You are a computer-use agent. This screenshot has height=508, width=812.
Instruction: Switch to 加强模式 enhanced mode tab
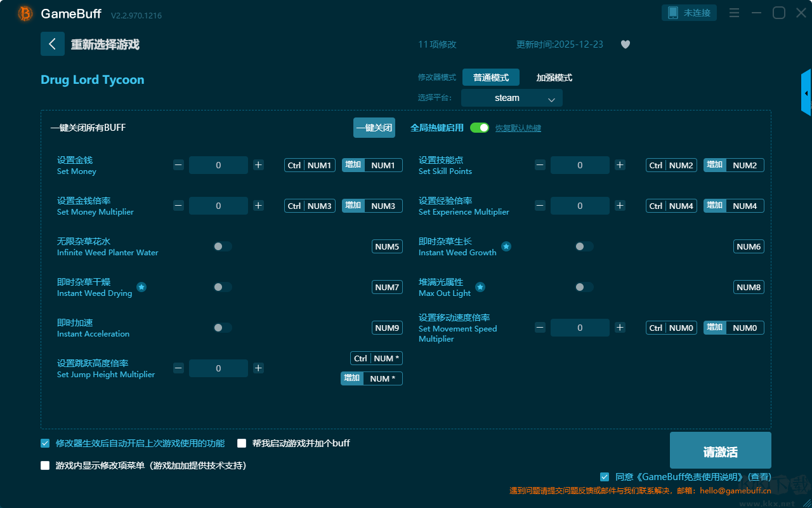554,77
